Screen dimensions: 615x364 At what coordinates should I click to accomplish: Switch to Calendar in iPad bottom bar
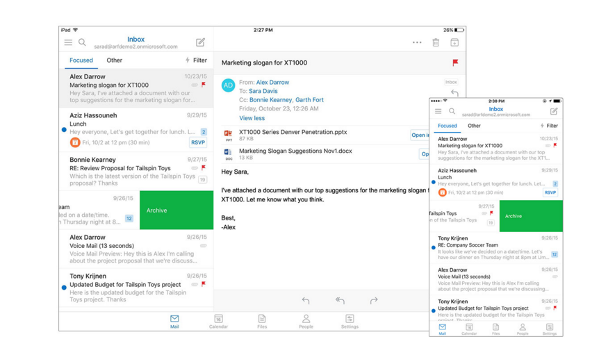pyautogui.click(x=218, y=321)
